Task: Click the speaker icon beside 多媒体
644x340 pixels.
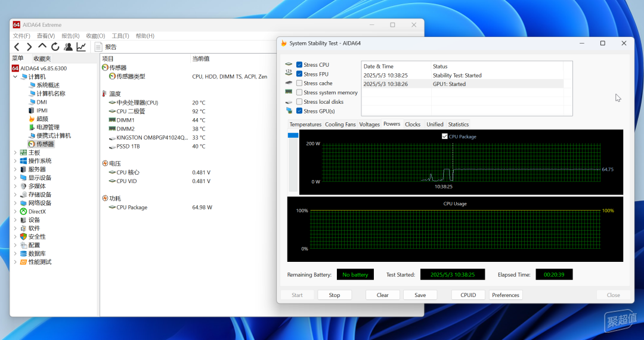Action: (23, 186)
